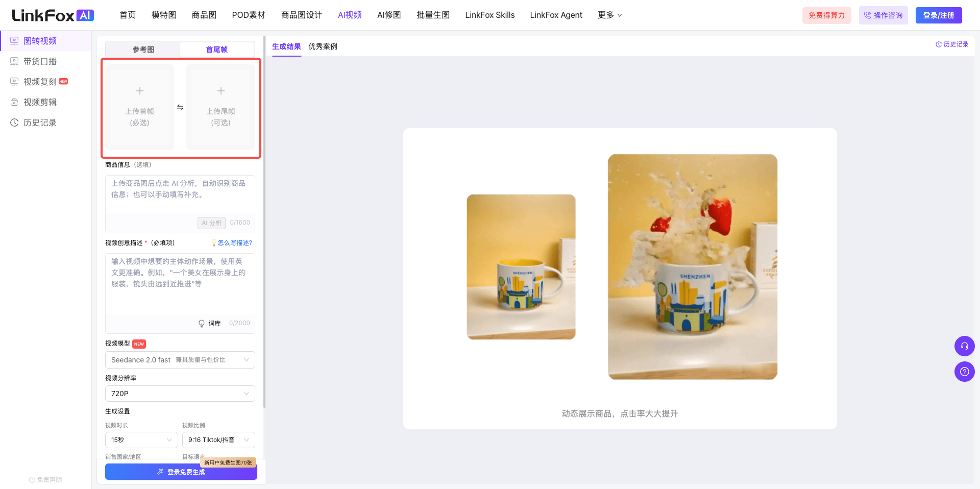Open the 免责声明 link

46,480
